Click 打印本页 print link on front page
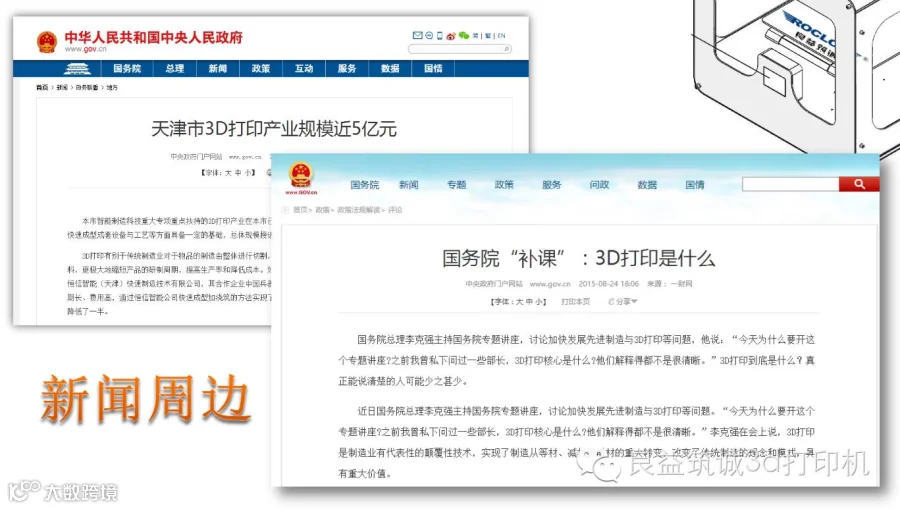Viewport: 900px width, 509px height. pyautogui.click(x=575, y=301)
